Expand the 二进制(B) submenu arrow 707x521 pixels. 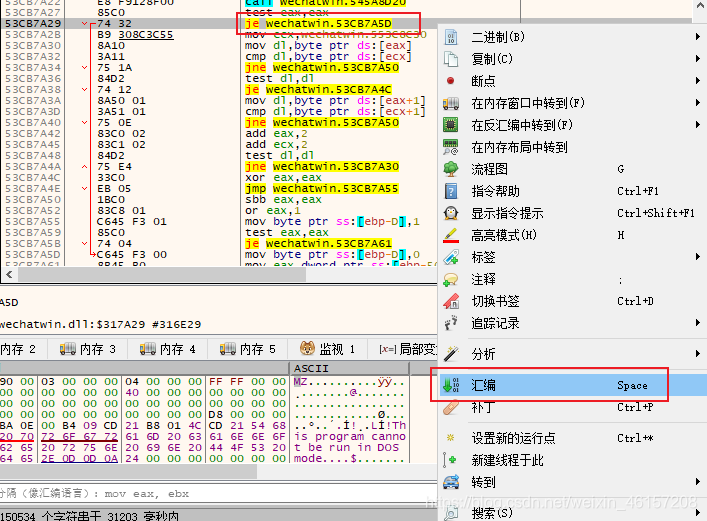point(698,37)
